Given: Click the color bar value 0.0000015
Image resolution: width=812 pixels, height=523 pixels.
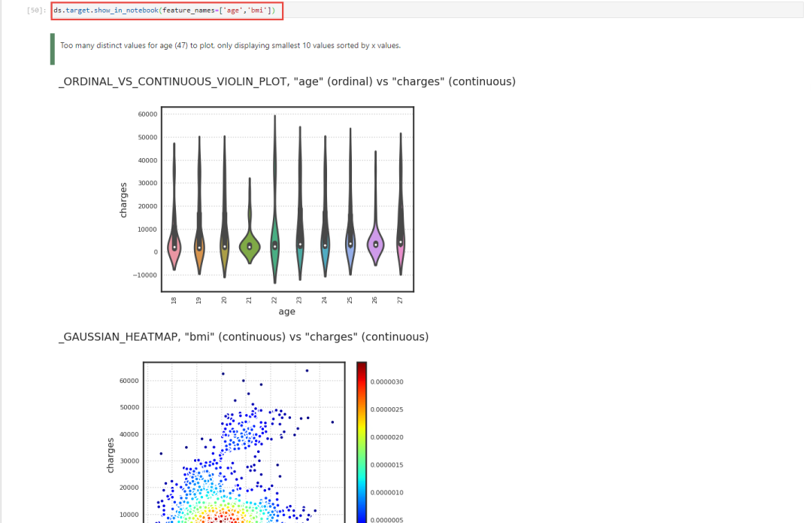Looking at the screenshot, I should click(x=387, y=465).
